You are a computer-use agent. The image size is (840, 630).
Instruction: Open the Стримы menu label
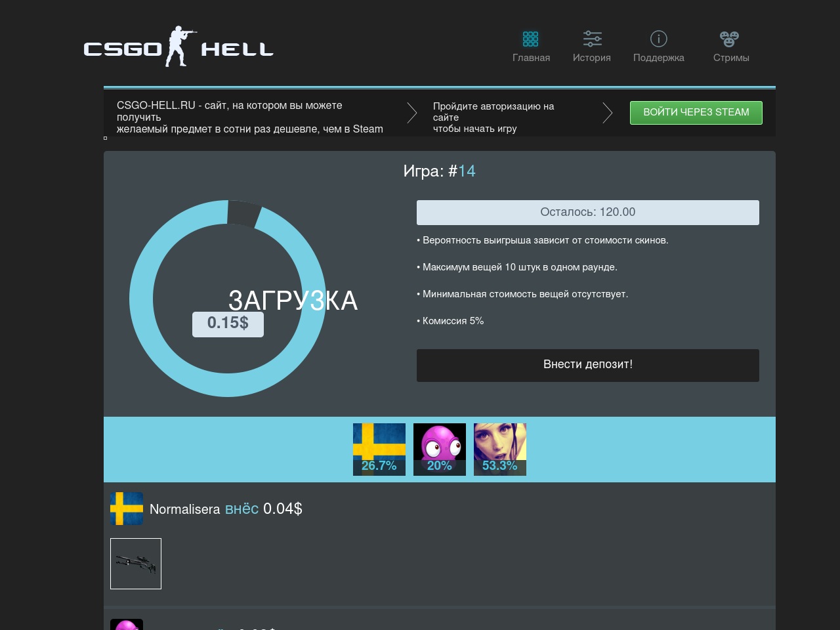point(731,58)
